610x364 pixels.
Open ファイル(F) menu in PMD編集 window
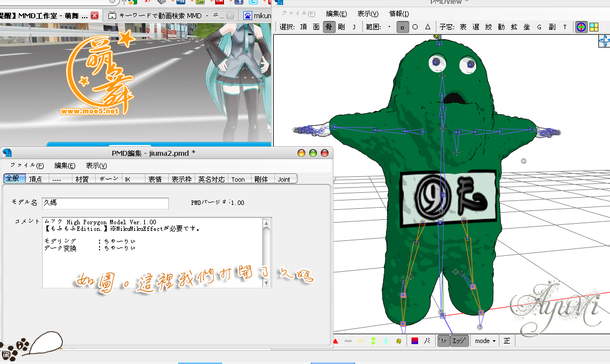coord(27,166)
